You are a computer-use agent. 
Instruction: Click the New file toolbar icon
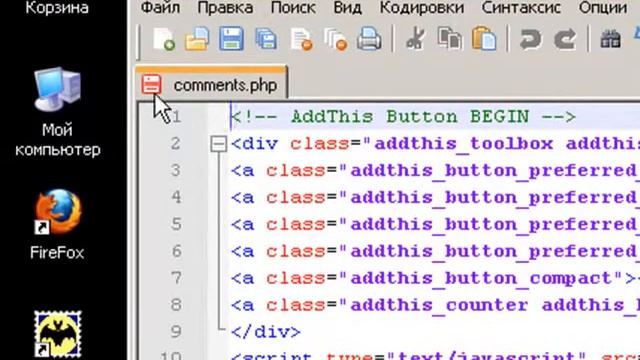pyautogui.click(x=164, y=40)
